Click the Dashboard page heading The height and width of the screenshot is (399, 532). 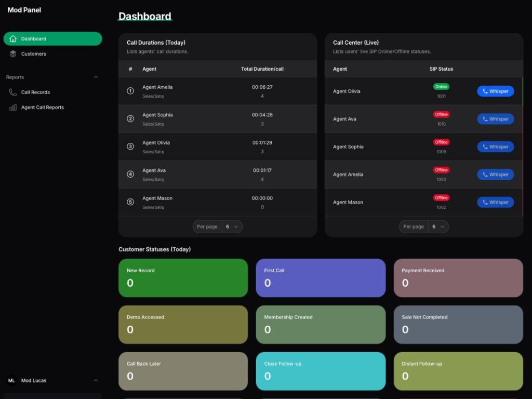coord(145,16)
